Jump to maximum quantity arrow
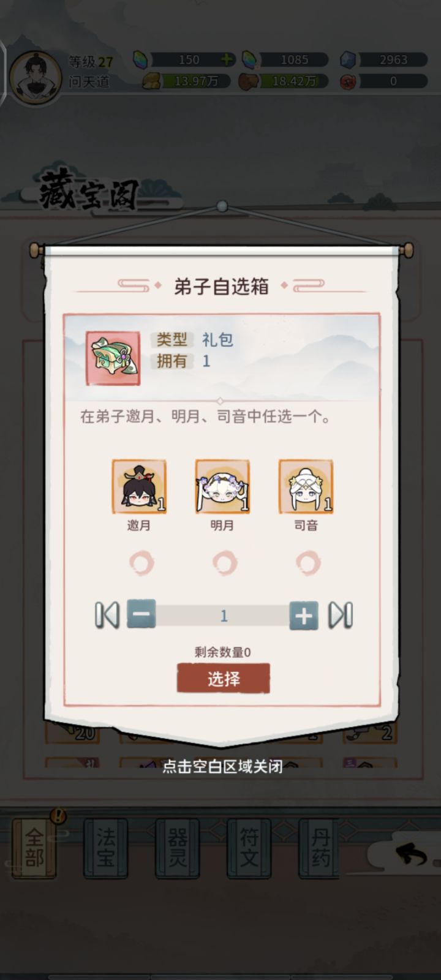The image size is (441, 980). pos(341,615)
